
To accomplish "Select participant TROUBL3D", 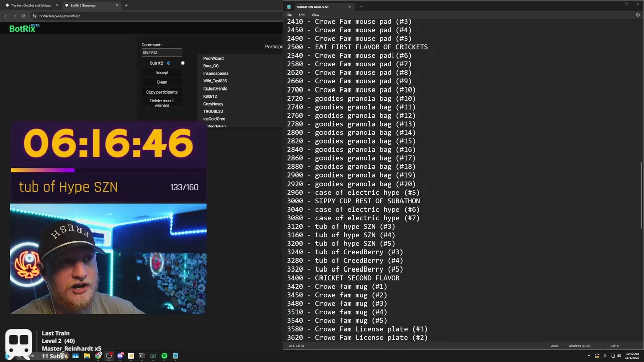I will 213,111.
